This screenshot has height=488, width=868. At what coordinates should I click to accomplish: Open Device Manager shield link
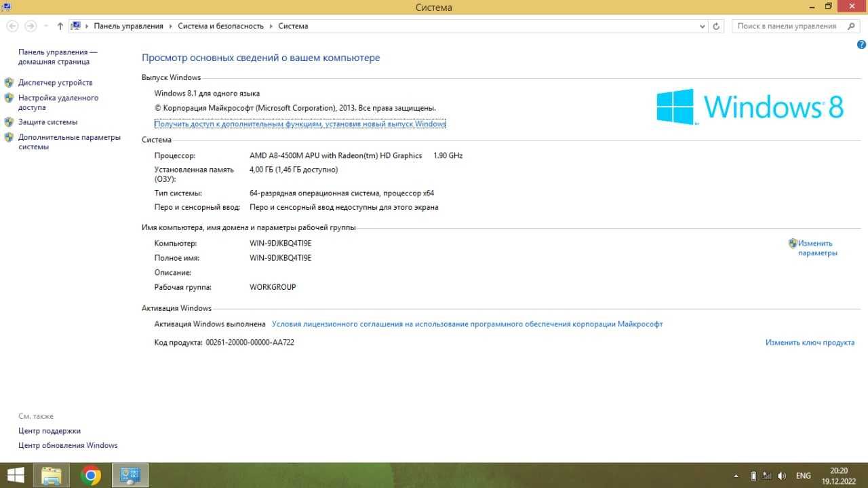coord(56,83)
